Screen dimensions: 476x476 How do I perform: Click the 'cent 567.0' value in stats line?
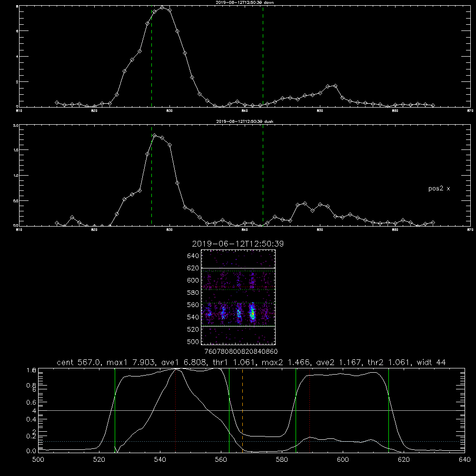click(80, 362)
